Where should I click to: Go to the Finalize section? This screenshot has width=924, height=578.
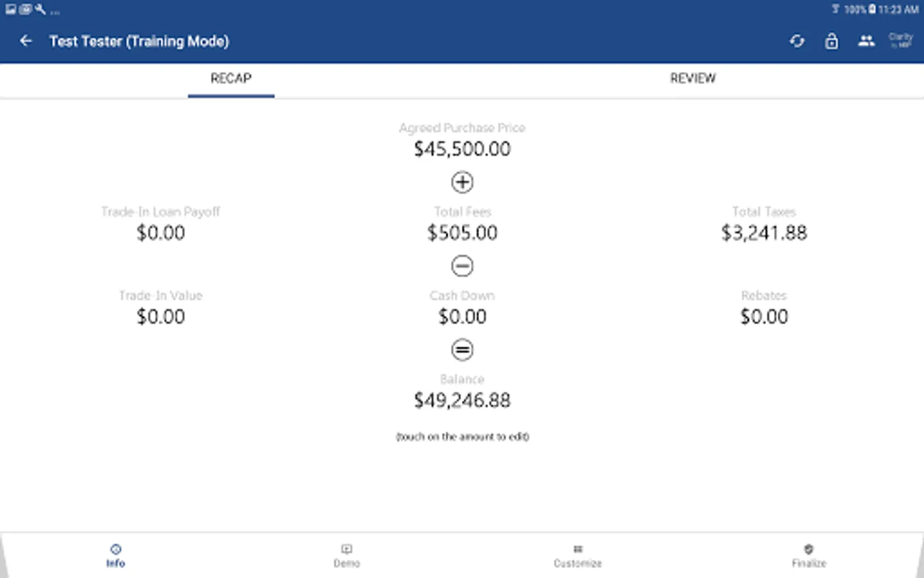[809, 556]
